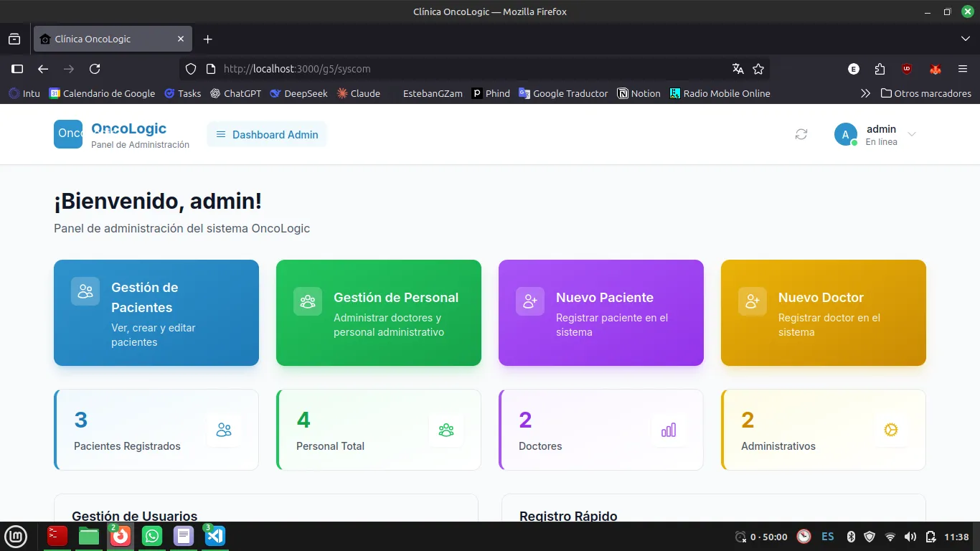980x551 pixels.
Task: Click the add-user icon in Nuevo Paciente
Action: click(x=530, y=301)
